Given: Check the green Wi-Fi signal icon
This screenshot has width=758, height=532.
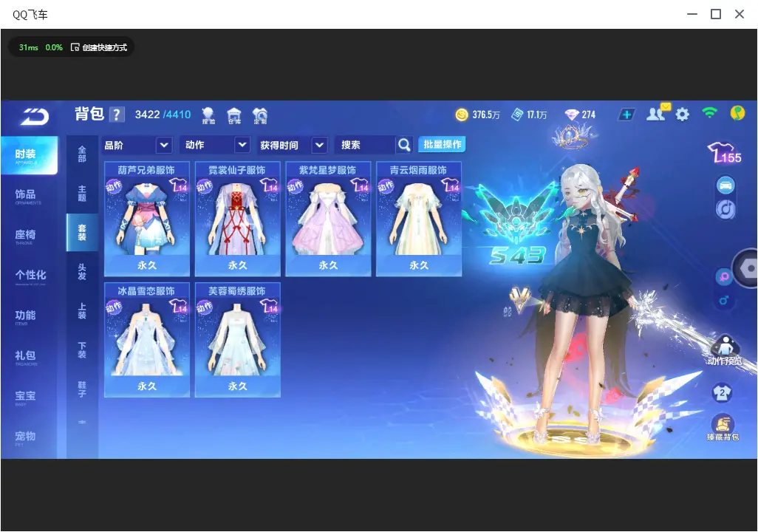Looking at the screenshot, I should tap(710, 113).
